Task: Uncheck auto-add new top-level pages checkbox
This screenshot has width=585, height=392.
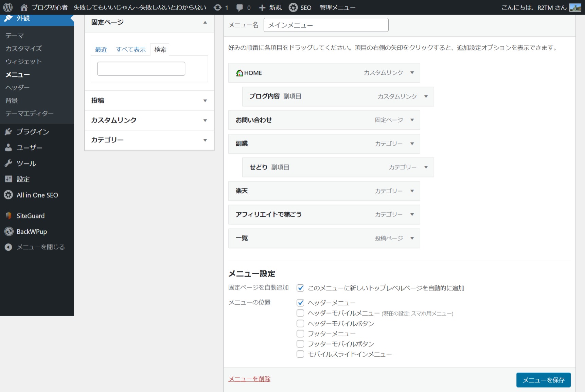Action: pos(300,288)
